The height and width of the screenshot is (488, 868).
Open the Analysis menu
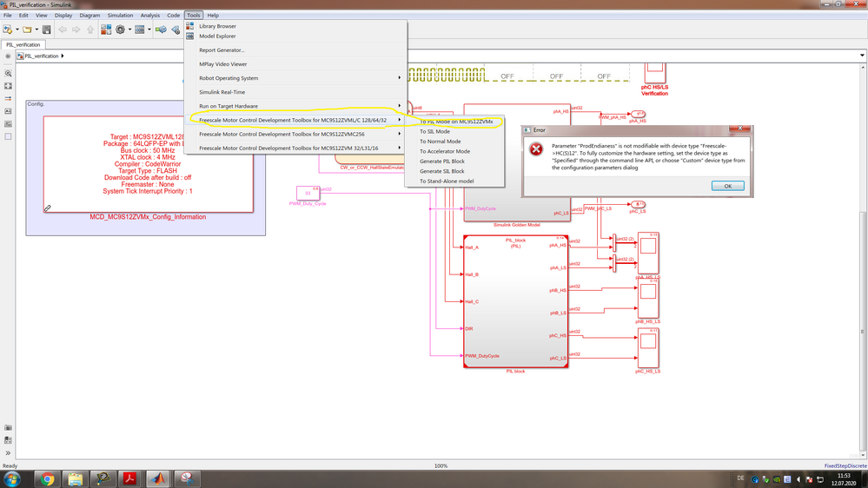point(150,16)
